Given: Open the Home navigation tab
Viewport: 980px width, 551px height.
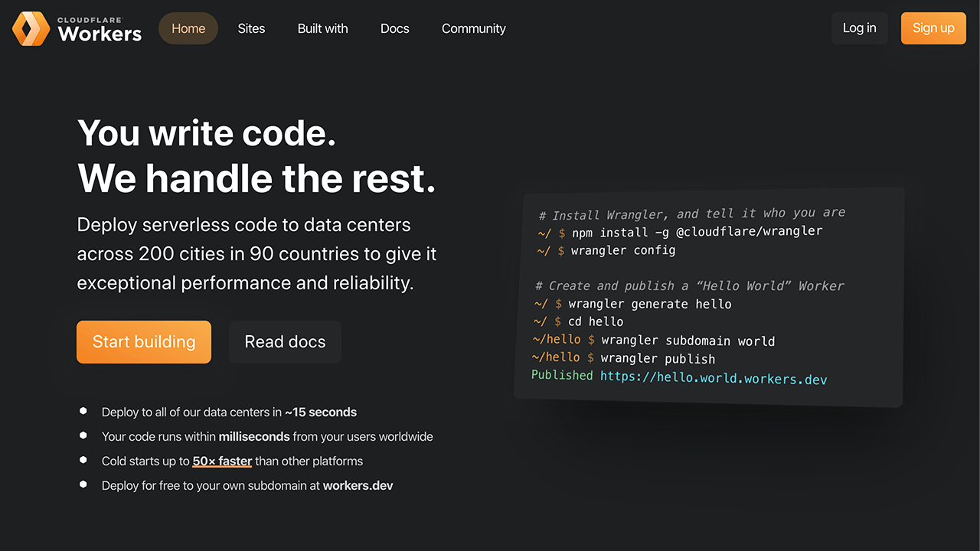Looking at the screenshot, I should [188, 28].
